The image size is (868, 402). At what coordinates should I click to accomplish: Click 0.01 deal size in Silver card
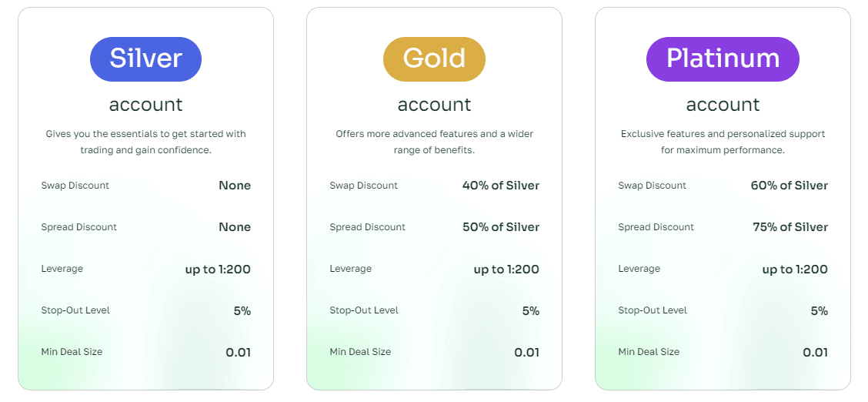pos(238,353)
